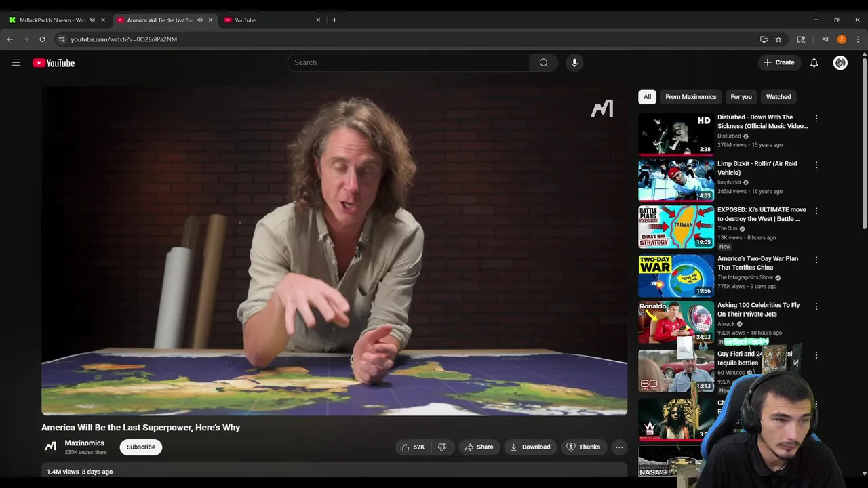Open the Ronaldo private jets thumbnail

coord(676,322)
